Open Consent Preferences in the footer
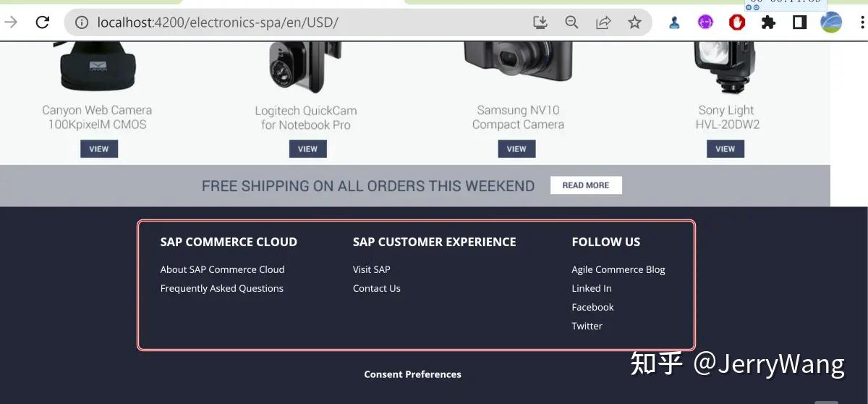This screenshot has width=868, height=404. click(412, 374)
